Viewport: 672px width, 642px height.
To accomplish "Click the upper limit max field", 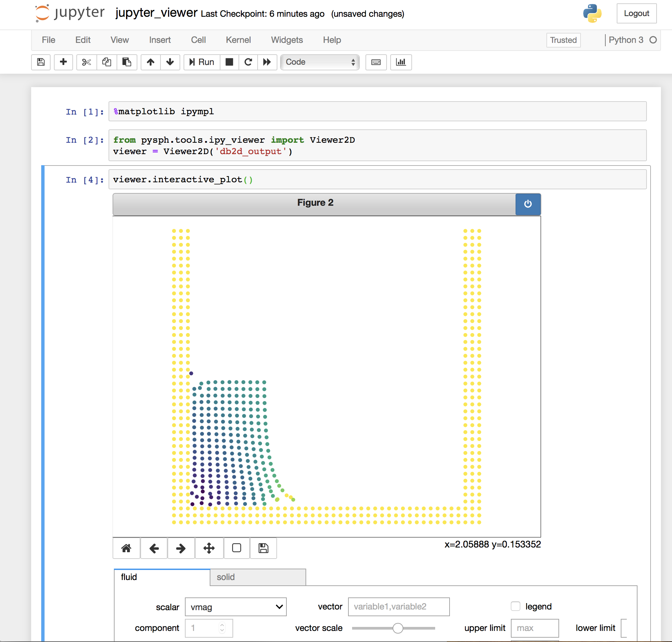I will (535, 628).
